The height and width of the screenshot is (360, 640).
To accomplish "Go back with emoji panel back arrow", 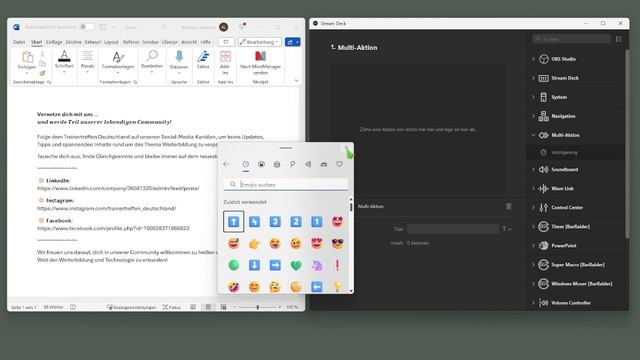I will [227, 164].
